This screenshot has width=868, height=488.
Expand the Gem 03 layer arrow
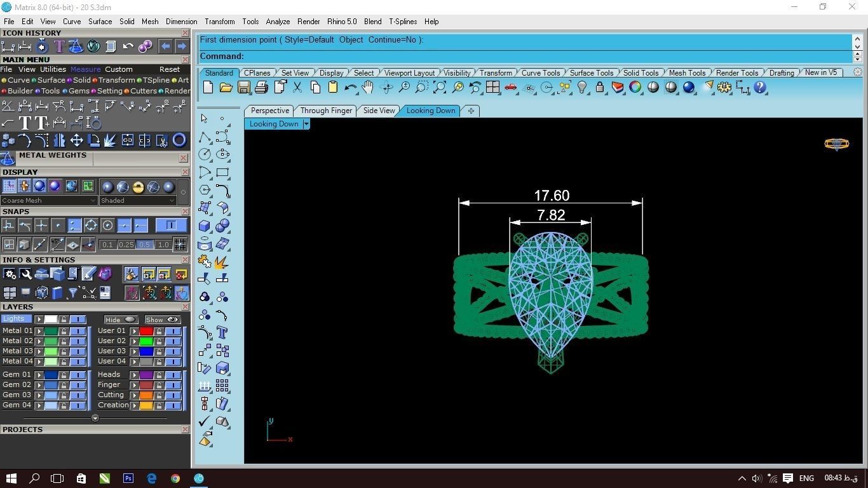[39, 395]
